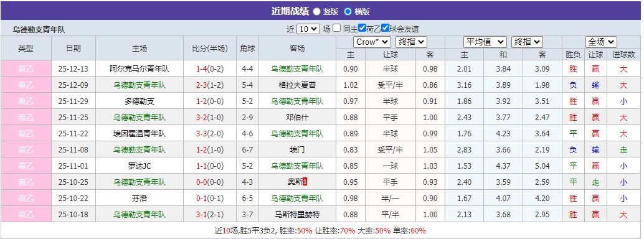644x239 pixels.
Task: Open the Crow* bookmaker dropdown
Action: click(372, 42)
